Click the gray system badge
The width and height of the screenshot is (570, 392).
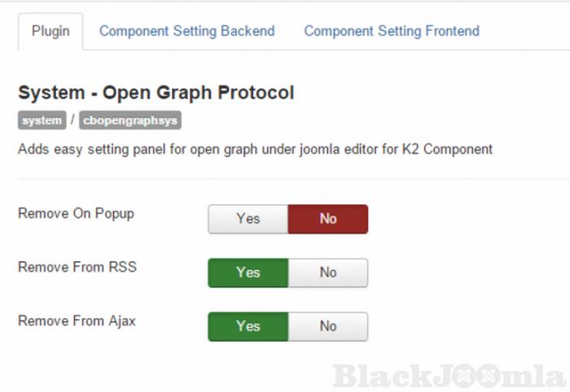click(42, 120)
